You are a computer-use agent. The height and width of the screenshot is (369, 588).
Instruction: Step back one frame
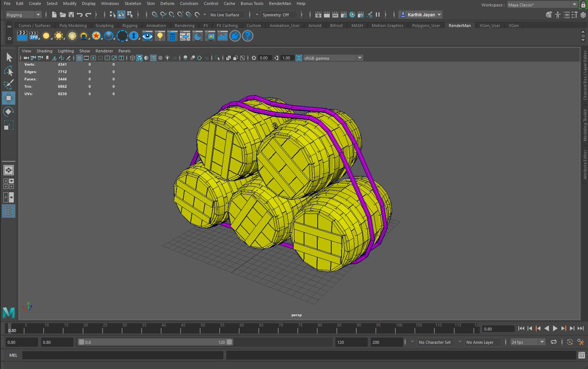(530, 328)
